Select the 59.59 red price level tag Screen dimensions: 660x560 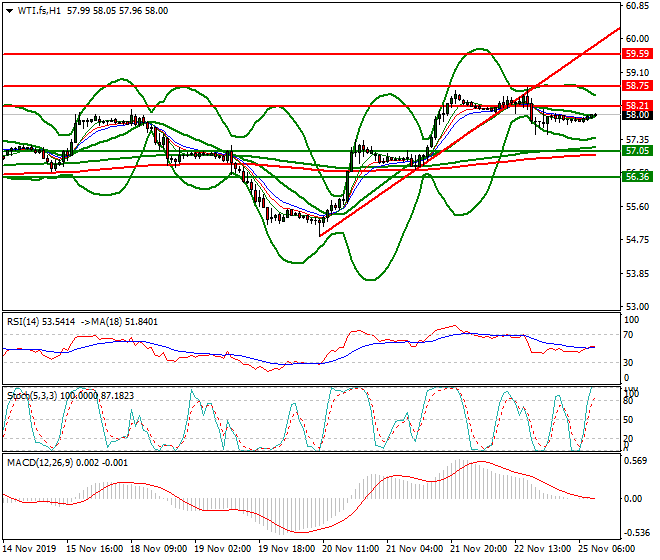click(x=638, y=53)
